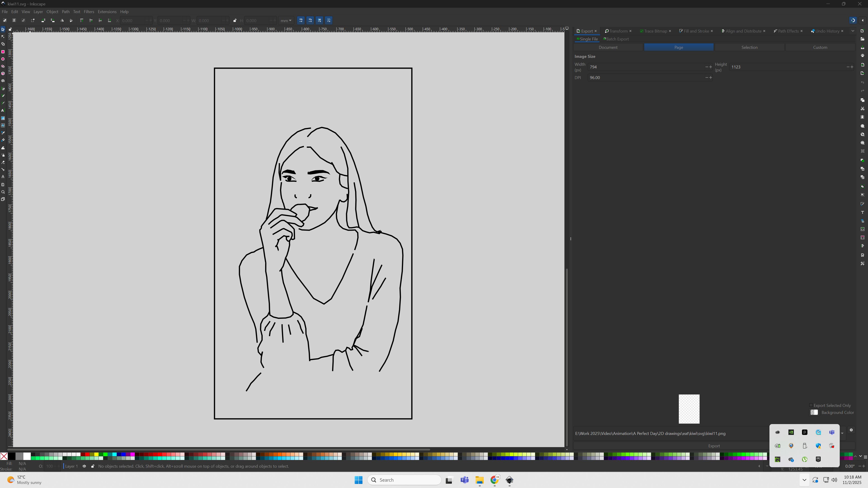The image size is (868, 488).
Task: Select the Eraser tool
Action: click(3, 162)
